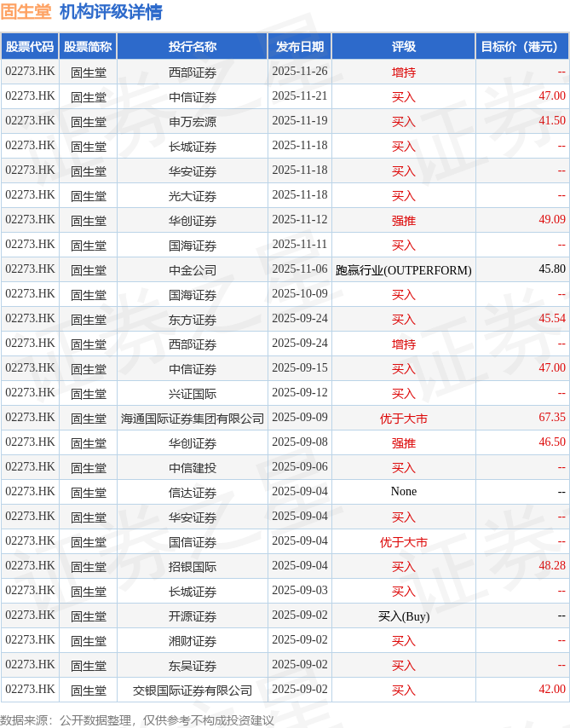
Task: Select the 信达证券 cell
Action: click(193, 493)
